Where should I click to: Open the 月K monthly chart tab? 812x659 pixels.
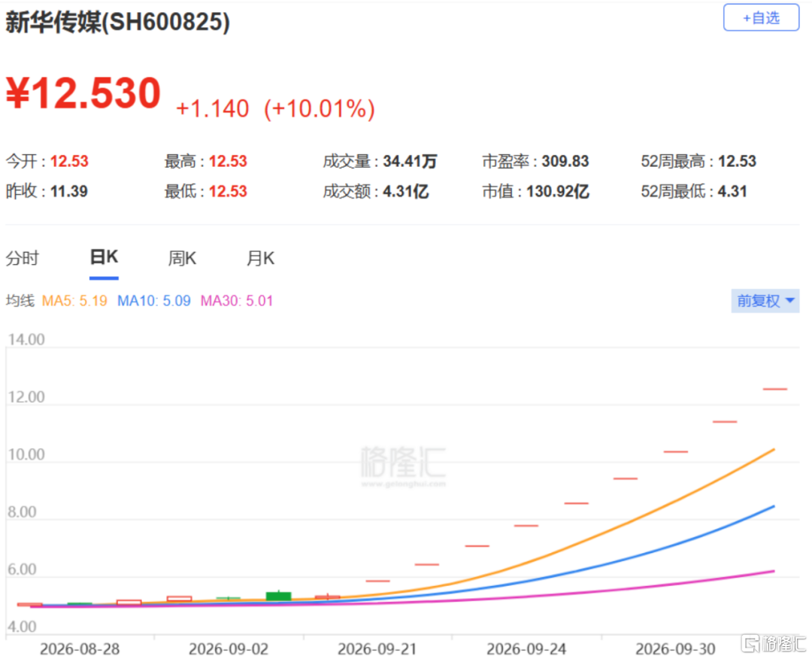coord(260,258)
